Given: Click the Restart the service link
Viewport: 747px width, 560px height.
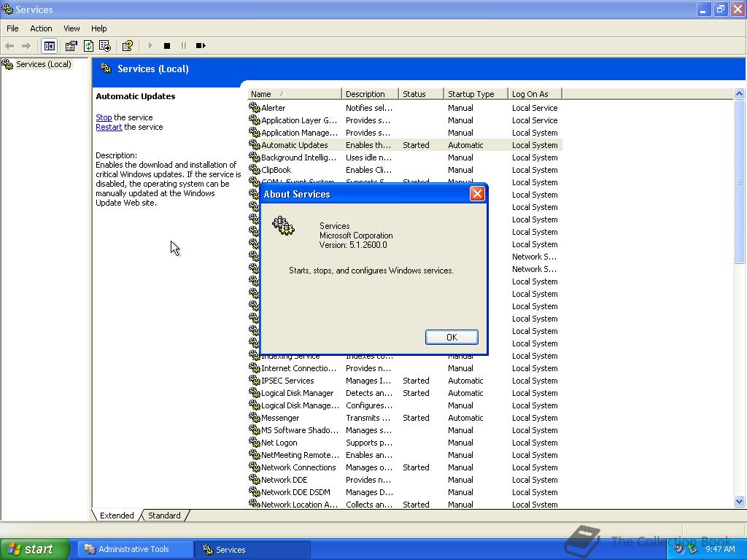Looking at the screenshot, I should point(109,127).
